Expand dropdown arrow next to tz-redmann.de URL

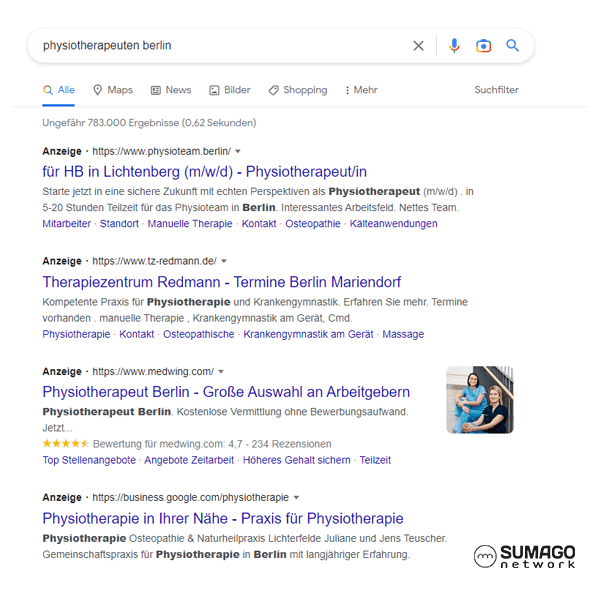pos(224,261)
